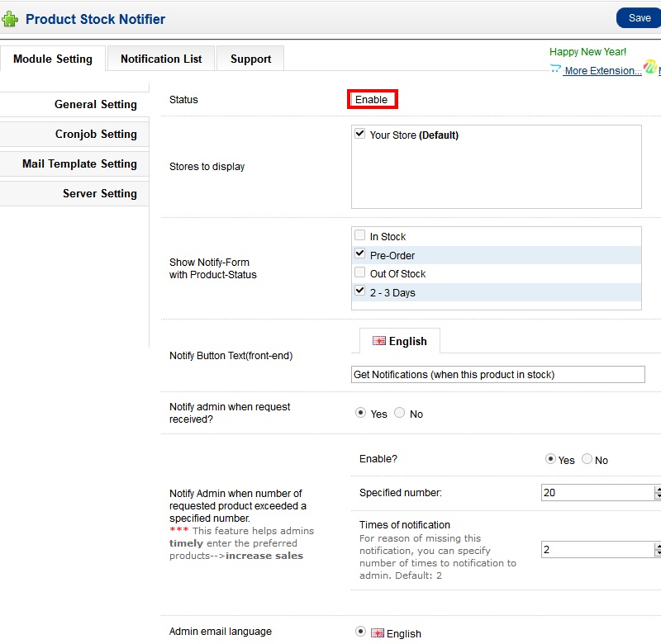Open Cronjob Setting in the sidebar

96,134
